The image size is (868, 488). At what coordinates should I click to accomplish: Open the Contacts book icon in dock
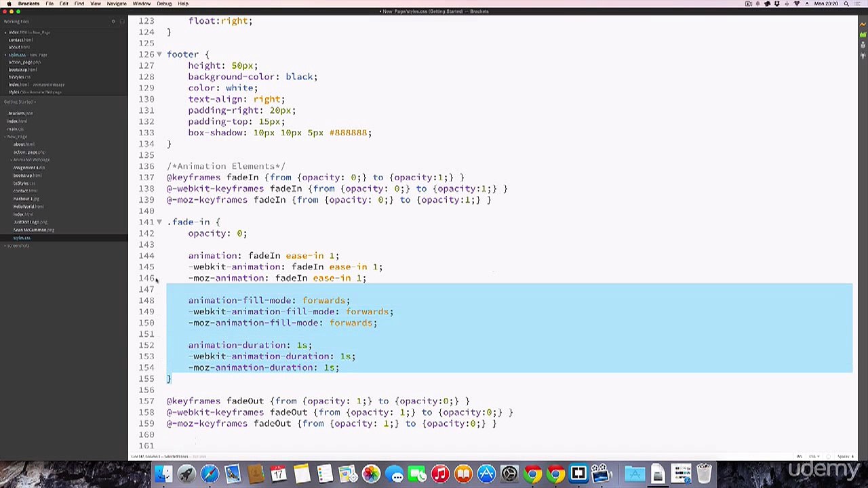point(256,474)
